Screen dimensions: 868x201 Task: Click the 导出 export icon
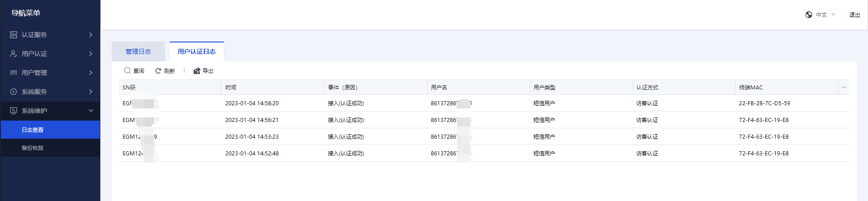coord(197,71)
